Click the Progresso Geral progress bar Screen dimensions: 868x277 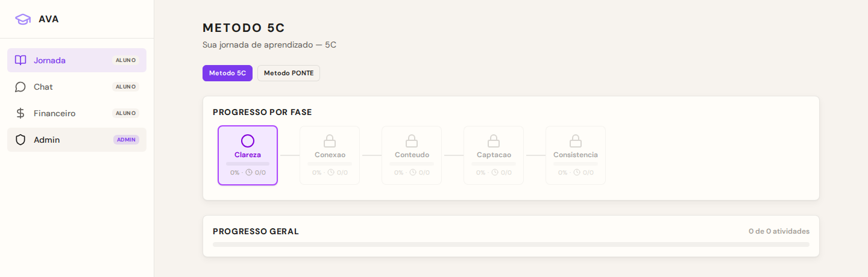pyautogui.click(x=511, y=244)
